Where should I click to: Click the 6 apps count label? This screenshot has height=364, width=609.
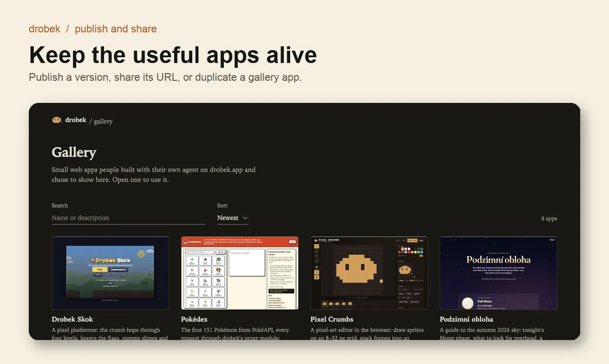pyautogui.click(x=549, y=218)
